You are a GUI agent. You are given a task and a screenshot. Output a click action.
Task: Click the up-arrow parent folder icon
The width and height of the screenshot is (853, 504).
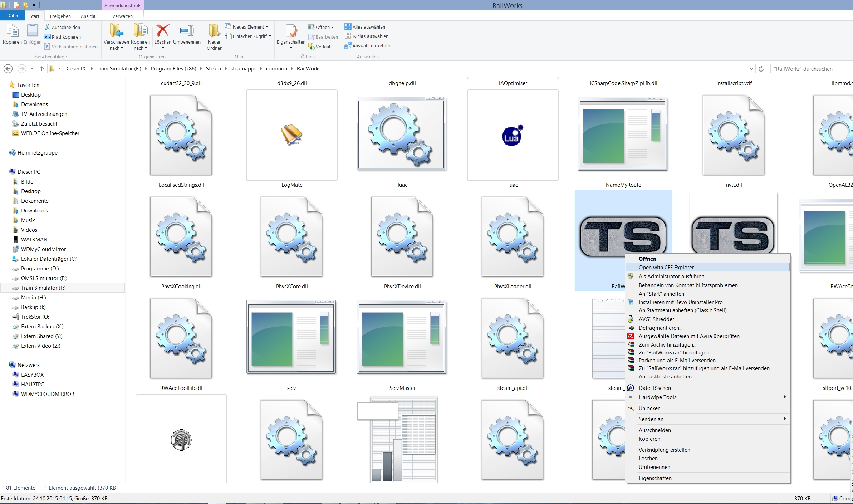(42, 69)
